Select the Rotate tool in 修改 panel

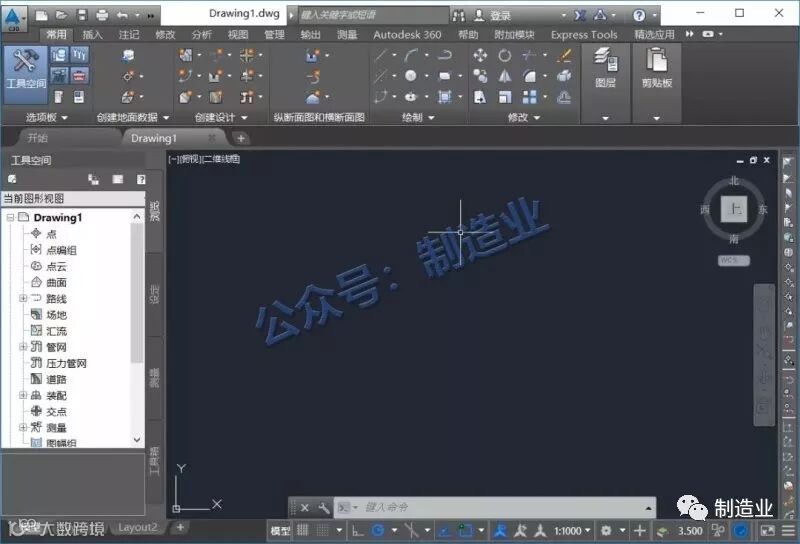click(x=505, y=55)
